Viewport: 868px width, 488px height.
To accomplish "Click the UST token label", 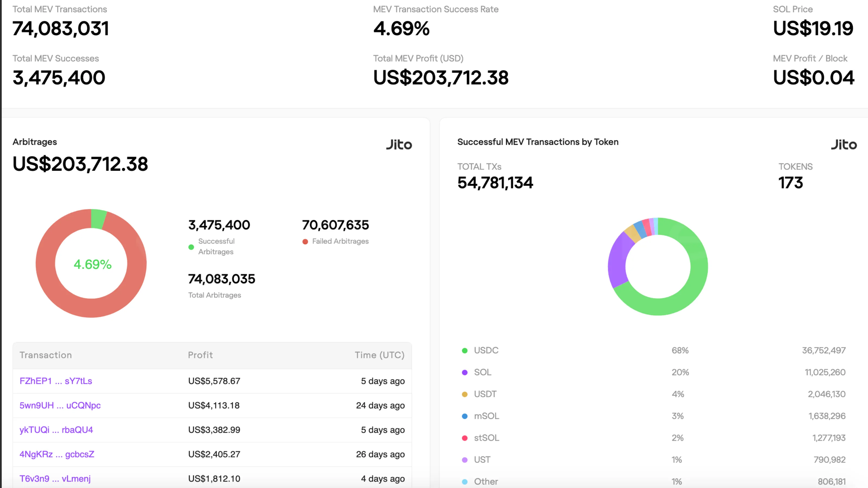I will pyautogui.click(x=482, y=460).
